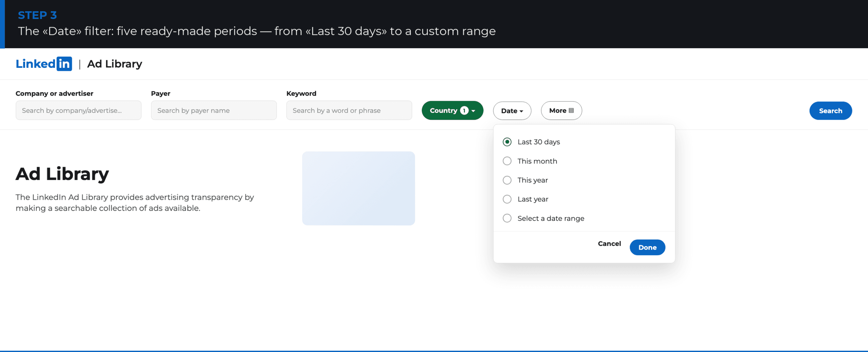The image size is (868, 352).
Task: Pick the This year radio option
Action: (x=507, y=180)
